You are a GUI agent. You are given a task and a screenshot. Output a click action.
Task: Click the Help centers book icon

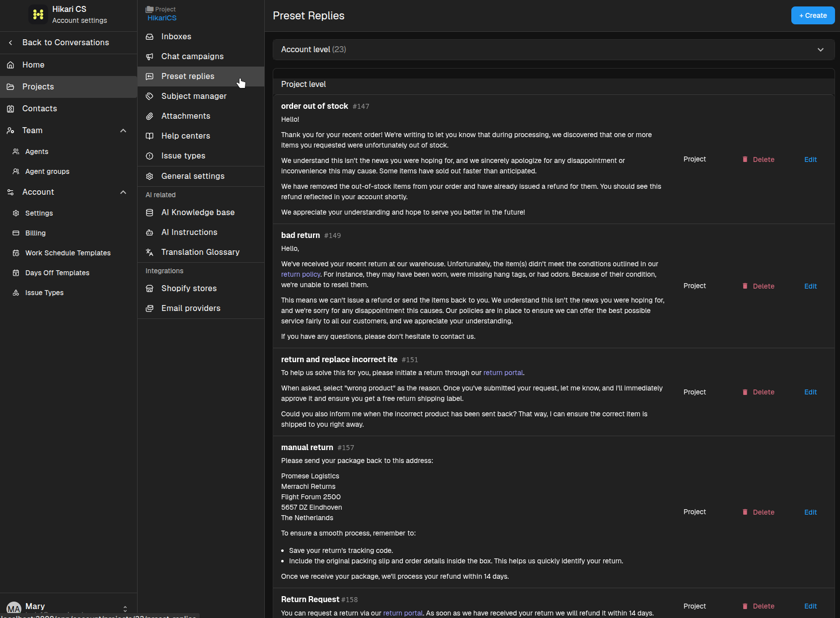[150, 136]
